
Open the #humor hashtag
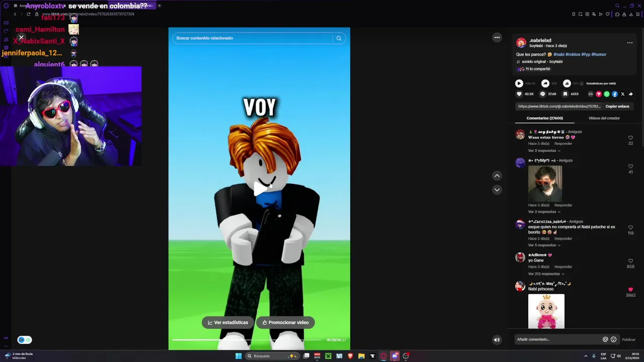coord(599,54)
